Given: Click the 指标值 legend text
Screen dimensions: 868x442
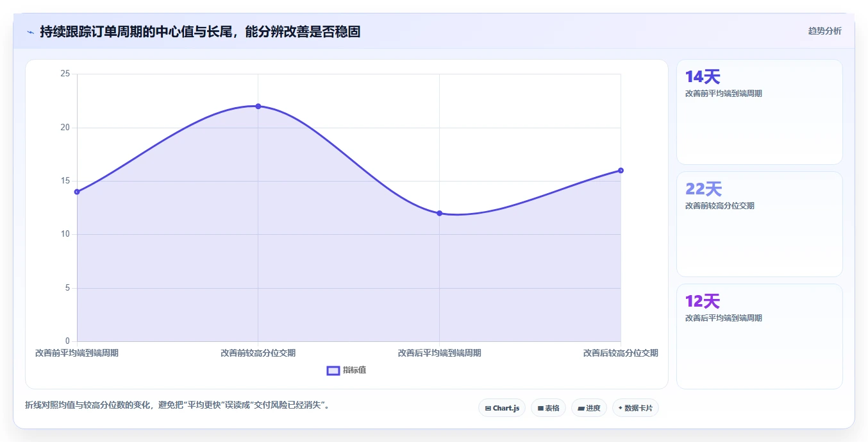Looking at the screenshot, I should (355, 370).
